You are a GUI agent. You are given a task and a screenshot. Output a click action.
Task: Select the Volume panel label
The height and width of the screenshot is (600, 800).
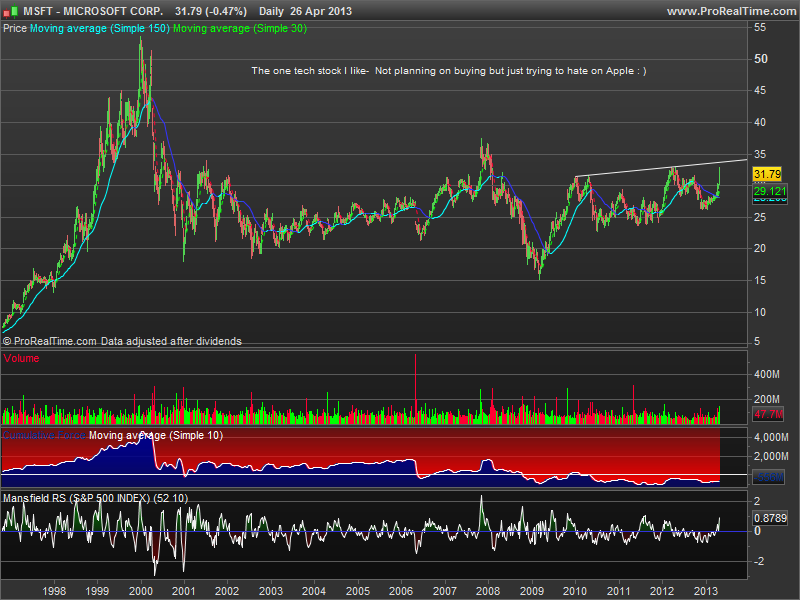pos(21,357)
